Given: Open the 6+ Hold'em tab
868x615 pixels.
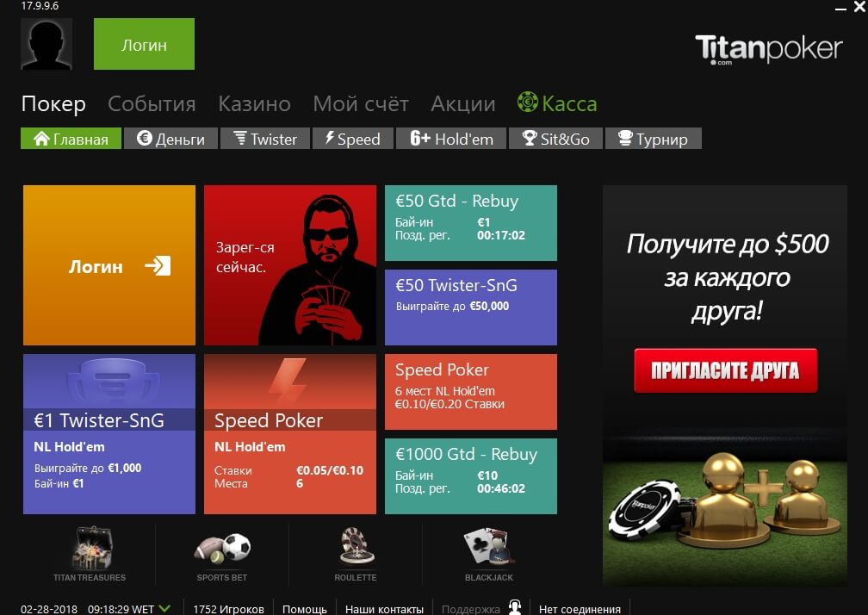Looking at the screenshot, I should pyautogui.click(x=451, y=139).
